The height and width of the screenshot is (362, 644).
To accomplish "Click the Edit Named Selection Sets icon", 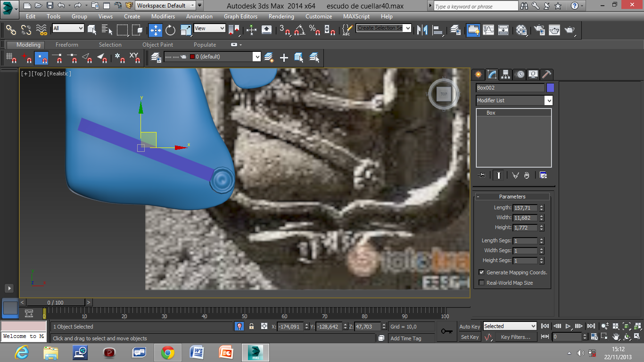I will coord(347,30).
